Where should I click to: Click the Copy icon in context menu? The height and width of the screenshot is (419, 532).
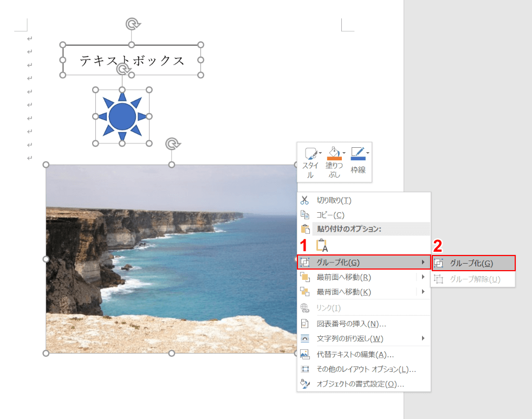pos(304,215)
